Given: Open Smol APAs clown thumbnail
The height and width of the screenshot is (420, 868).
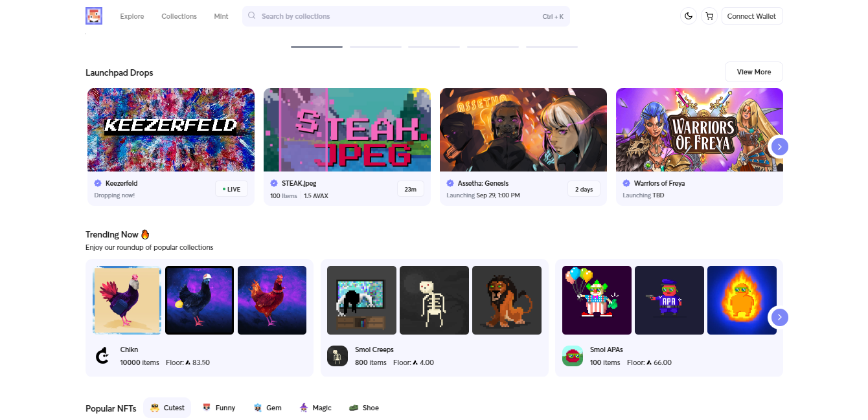Looking at the screenshot, I should (x=597, y=300).
